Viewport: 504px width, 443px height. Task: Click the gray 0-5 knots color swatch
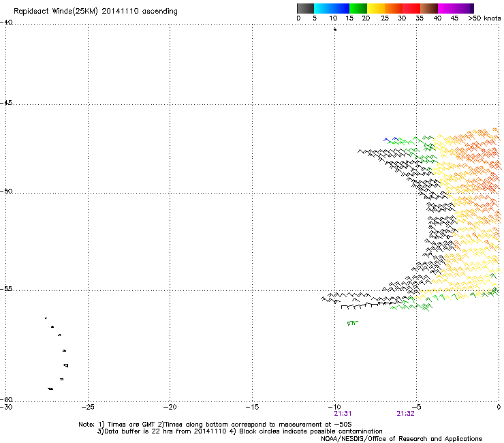click(305, 8)
